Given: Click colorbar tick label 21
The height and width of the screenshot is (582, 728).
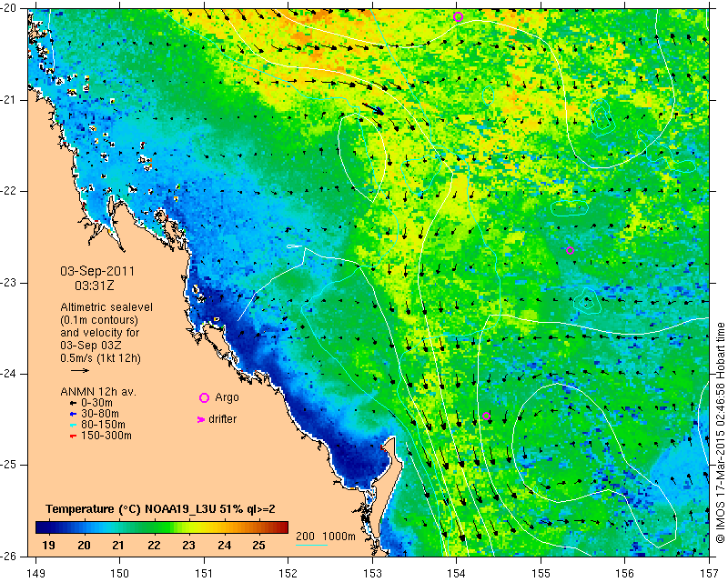Looking at the screenshot, I should [118, 545].
